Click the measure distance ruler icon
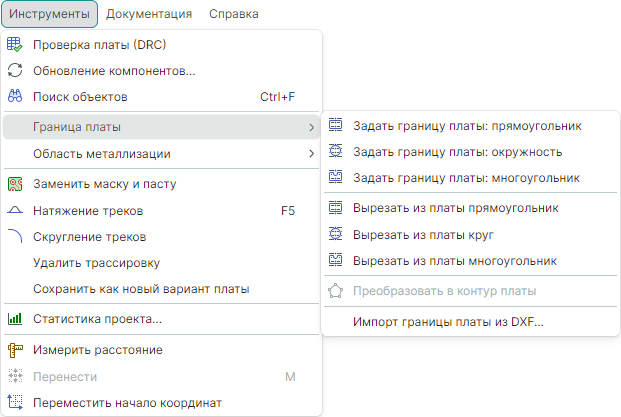The height and width of the screenshot is (417, 621). point(15,350)
